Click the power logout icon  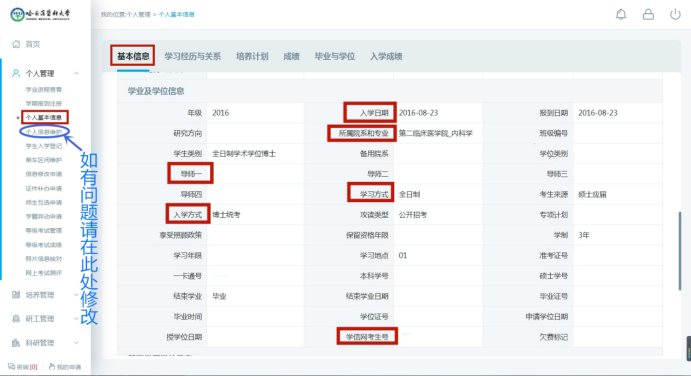(x=675, y=15)
